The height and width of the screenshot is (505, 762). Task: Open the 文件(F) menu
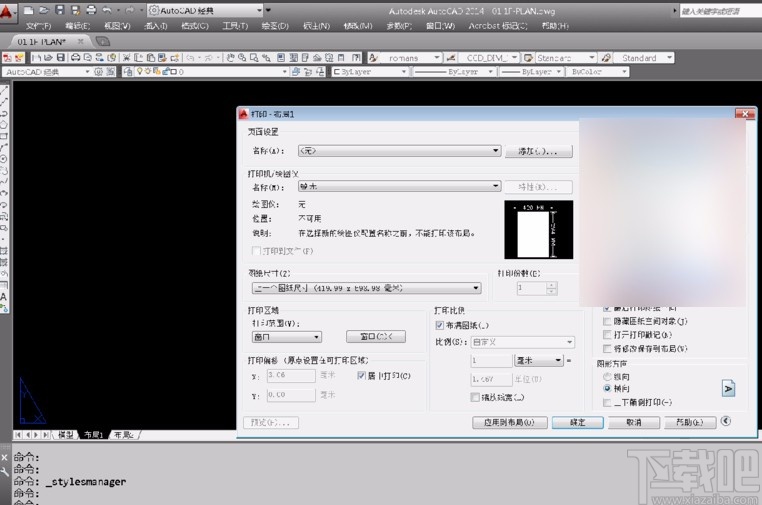coord(38,26)
